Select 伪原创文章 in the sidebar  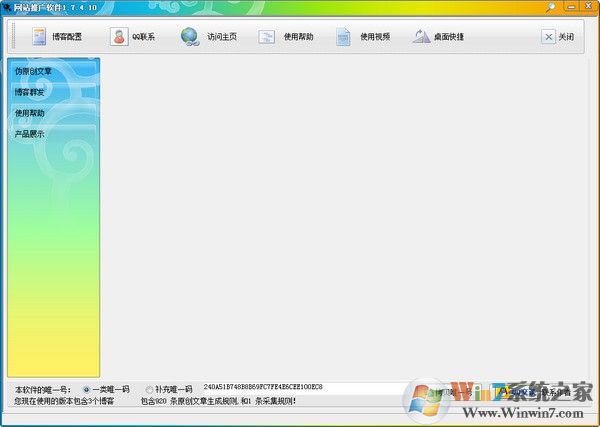(53, 71)
